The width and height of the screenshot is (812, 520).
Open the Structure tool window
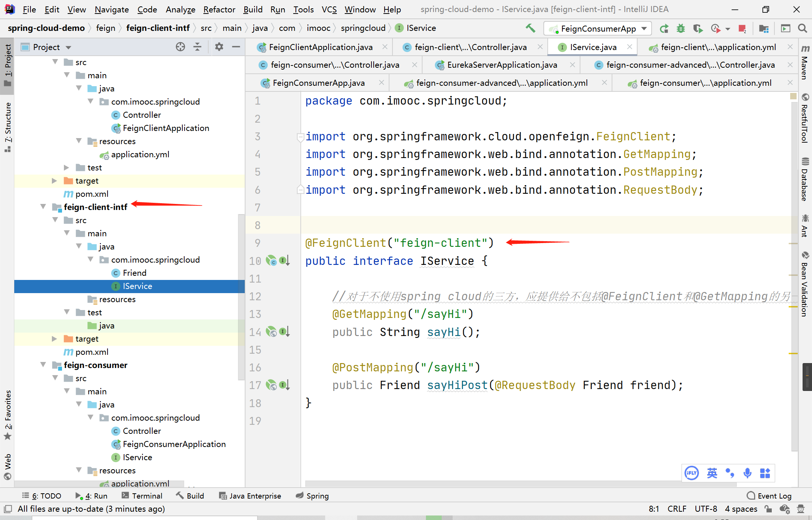coord(8,127)
